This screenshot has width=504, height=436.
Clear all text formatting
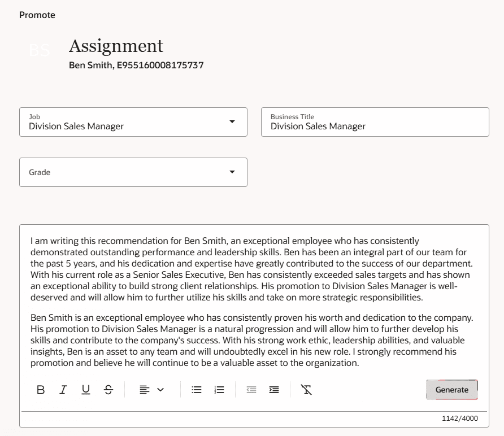(x=306, y=389)
